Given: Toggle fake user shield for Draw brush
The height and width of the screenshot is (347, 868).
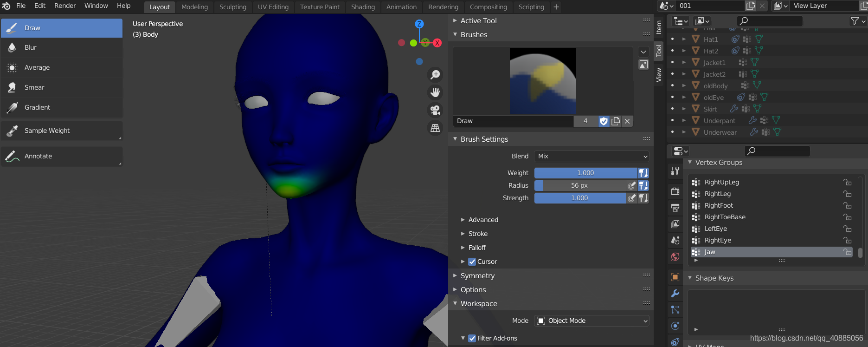Looking at the screenshot, I should (x=604, y=121).
